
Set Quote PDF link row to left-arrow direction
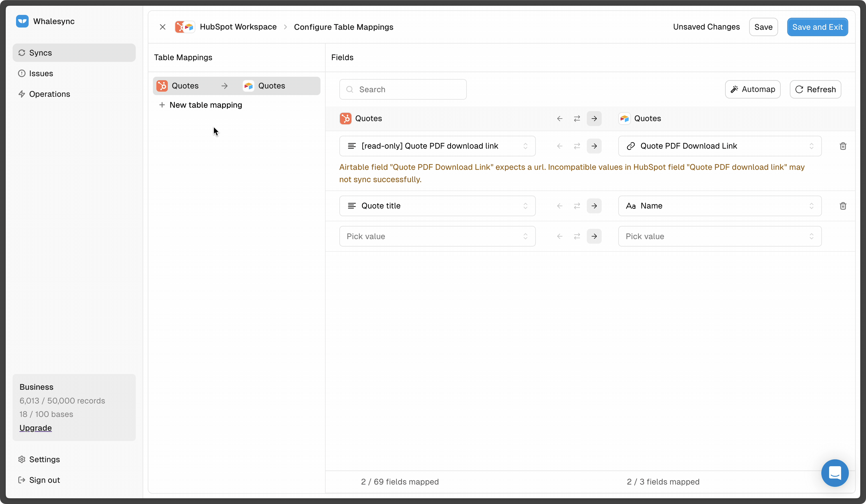560,146
